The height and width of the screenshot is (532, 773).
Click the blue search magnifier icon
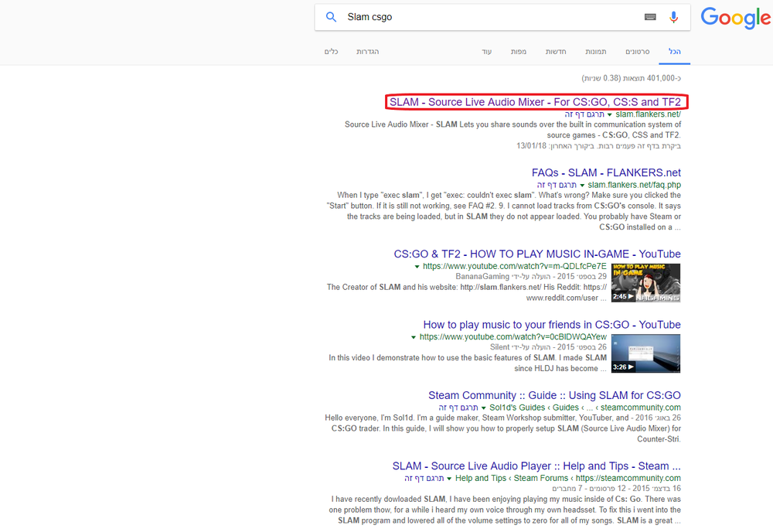click(331, 17)
